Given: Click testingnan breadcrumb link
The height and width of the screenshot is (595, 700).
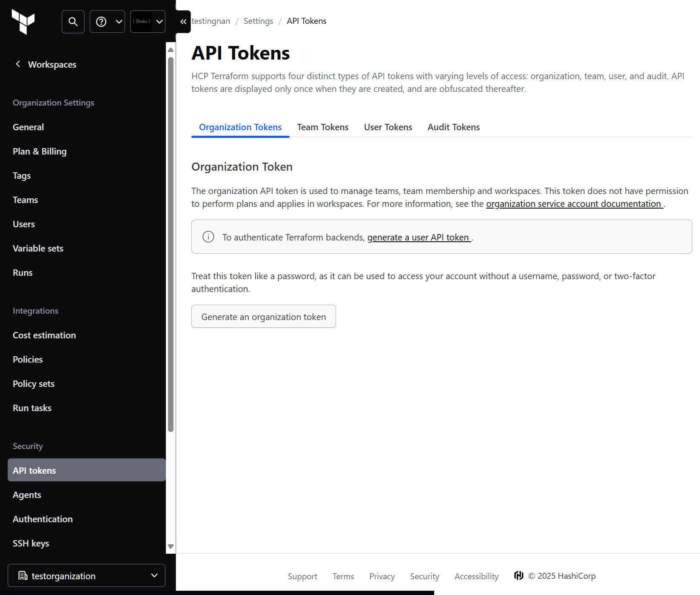Looking at the screenshot, I should click(x=211, y=21).
